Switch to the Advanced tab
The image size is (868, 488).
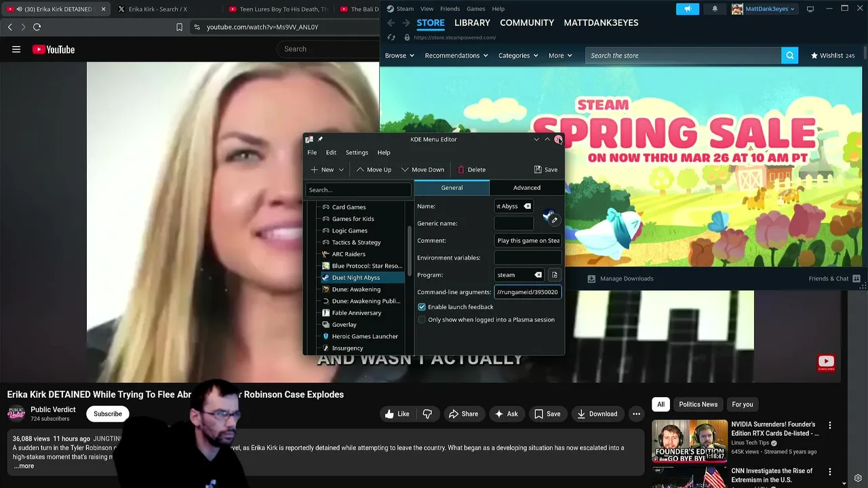pyautogui.click(x=527, y=188)
